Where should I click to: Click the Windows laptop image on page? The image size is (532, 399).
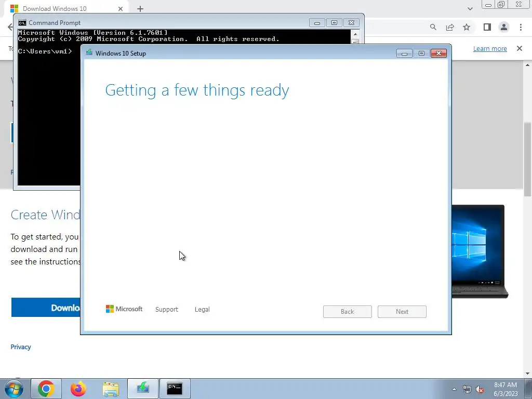point(480,251)
